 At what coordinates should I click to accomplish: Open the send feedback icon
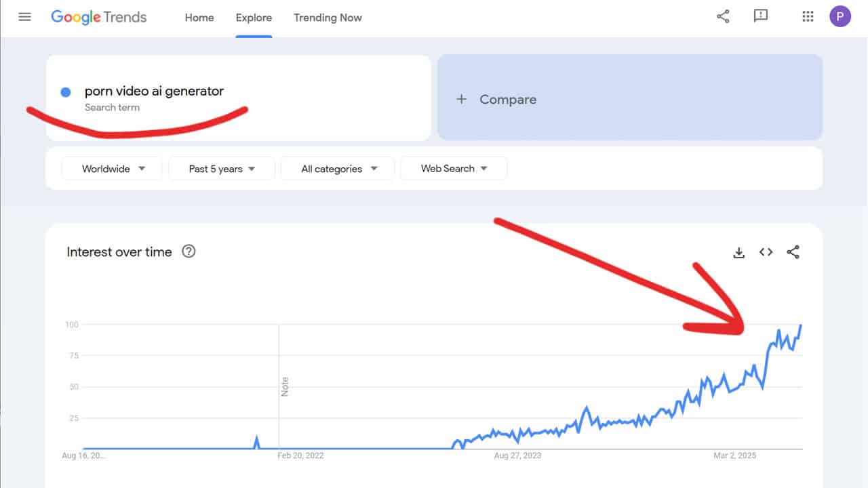761,17
